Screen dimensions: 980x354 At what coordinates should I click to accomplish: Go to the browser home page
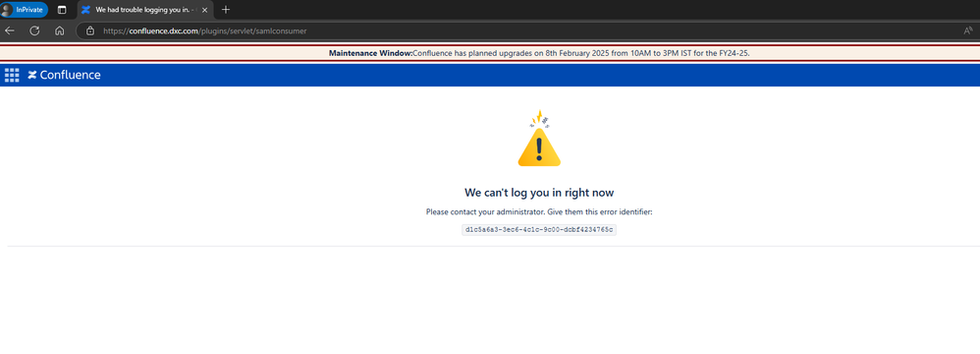[59, 30]
